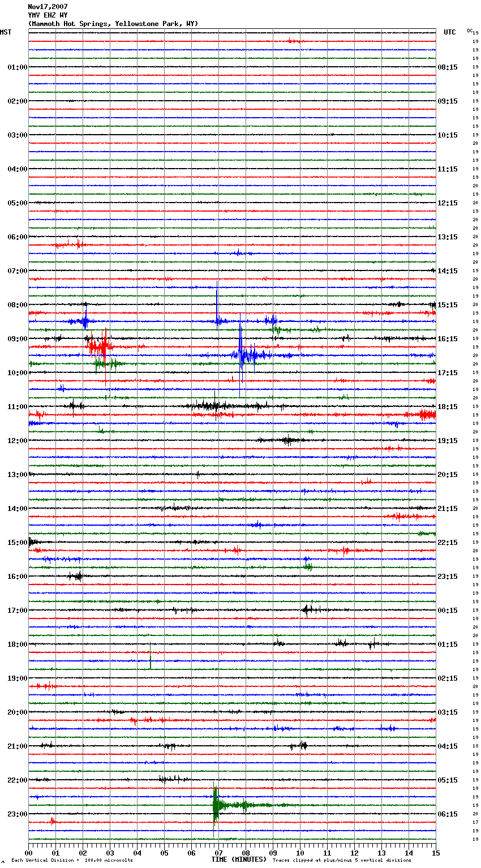Image resolution: width=481 pixels, height=868 pixels.
Task: Select the vertical division microvolts note
Action: click(x=72, y=861)
